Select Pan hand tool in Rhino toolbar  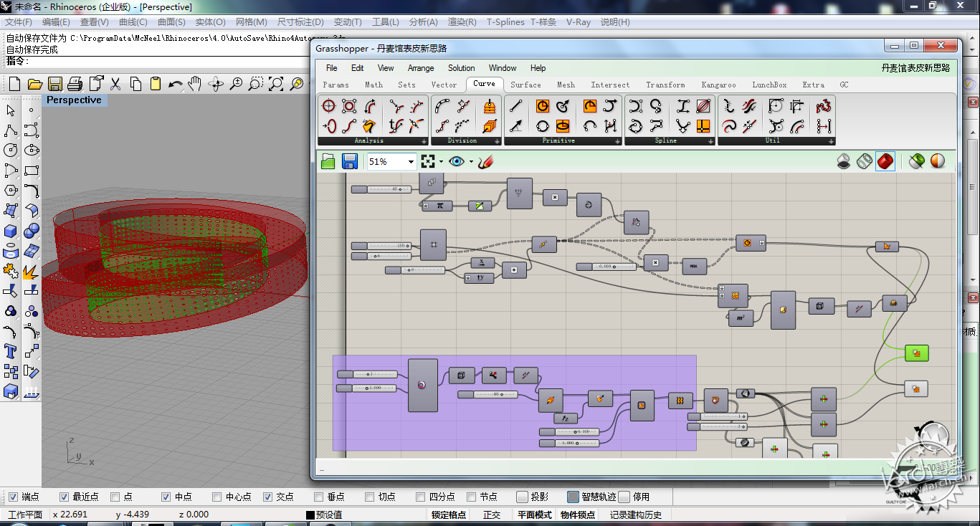click(x=195, y=84)
